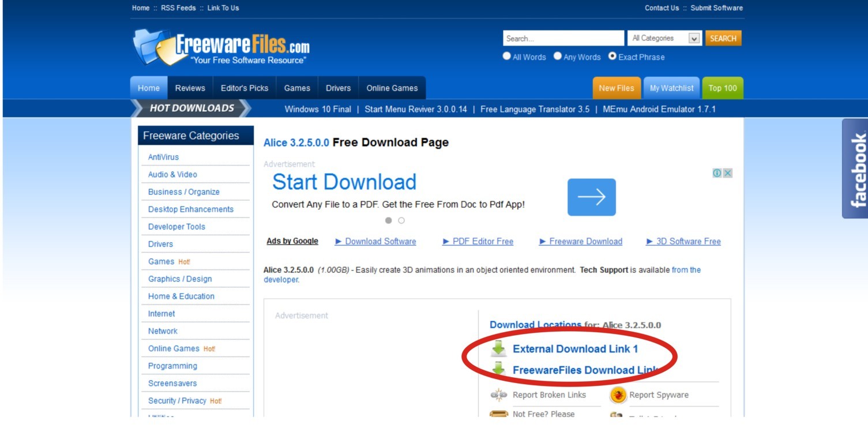Open the Desktop Enhancements category

191,209
